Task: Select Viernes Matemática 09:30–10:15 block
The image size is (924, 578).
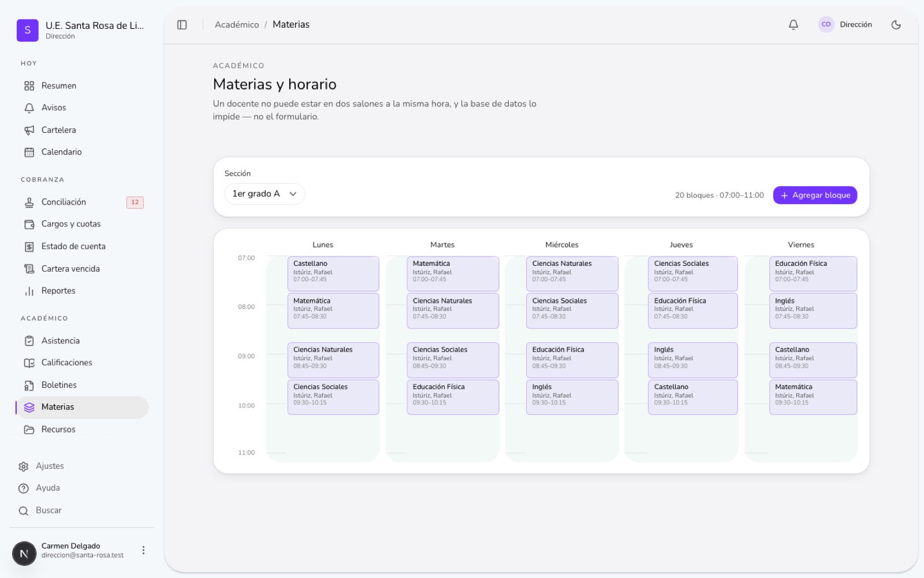Action: [813, 397]
